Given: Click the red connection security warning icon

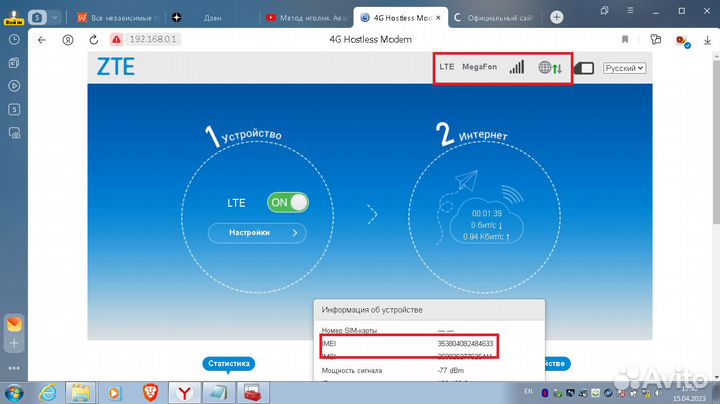Looking at the screenshot, I should tap(116, 39).
